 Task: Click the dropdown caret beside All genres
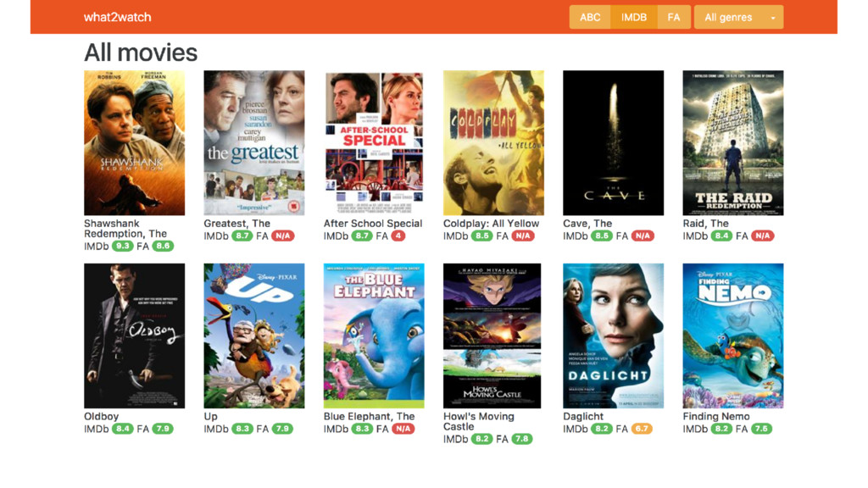pos(773,19)
